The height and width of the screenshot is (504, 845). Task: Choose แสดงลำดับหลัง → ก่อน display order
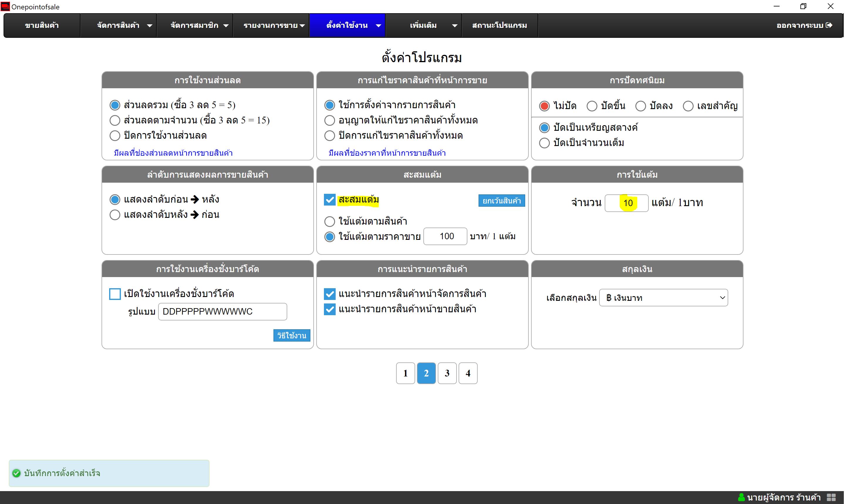(x=115, y=215)
